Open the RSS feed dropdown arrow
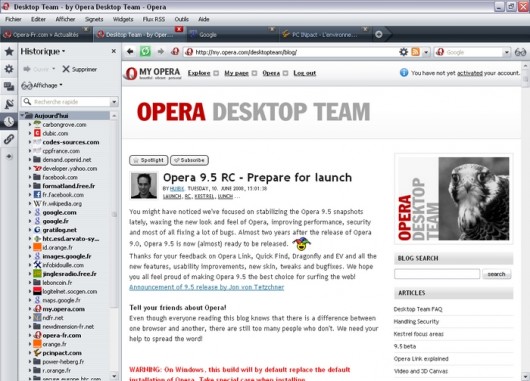 [x=426, y=52]
